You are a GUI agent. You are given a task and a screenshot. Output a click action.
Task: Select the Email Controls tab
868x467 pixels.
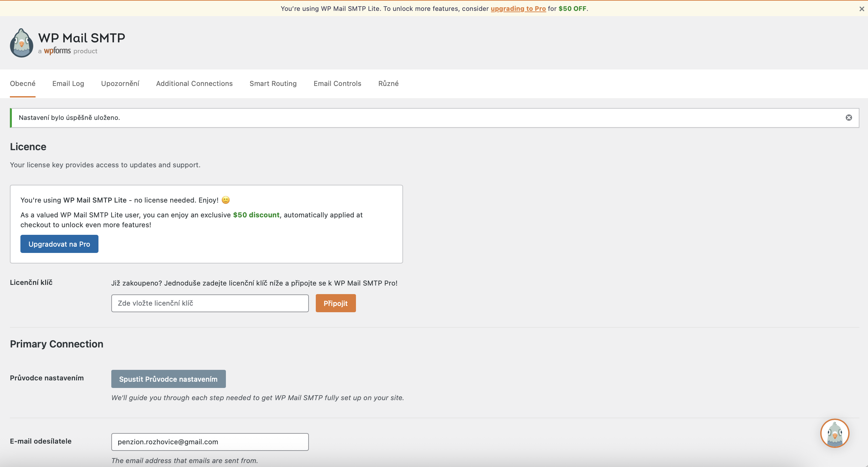tap(337, 84)
